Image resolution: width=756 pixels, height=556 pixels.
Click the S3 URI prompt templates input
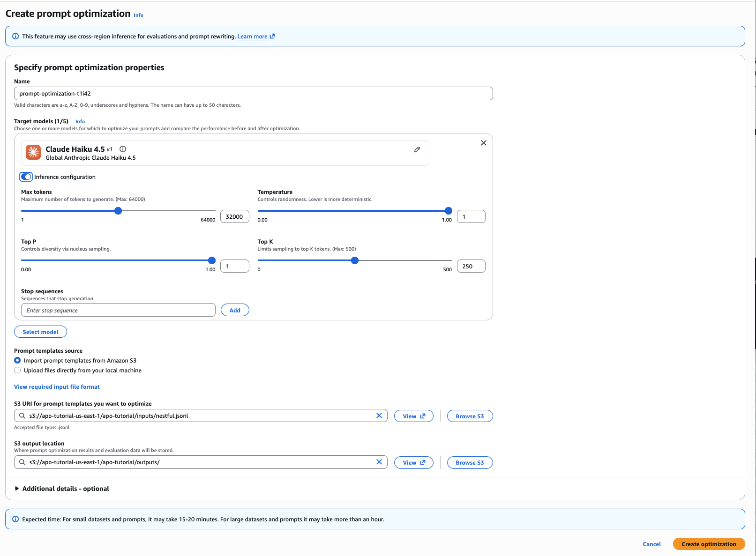201,415
